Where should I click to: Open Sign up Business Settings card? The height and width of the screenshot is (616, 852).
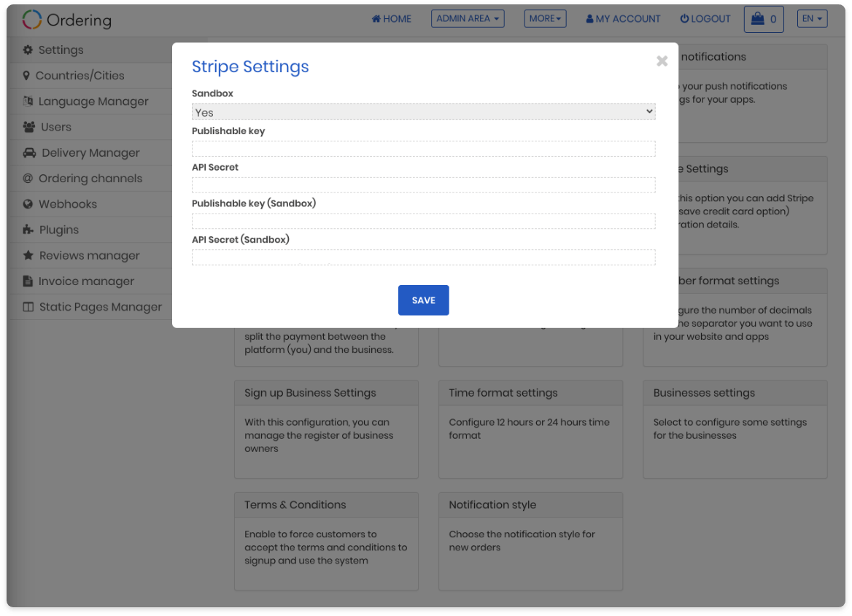click(326, 429)
